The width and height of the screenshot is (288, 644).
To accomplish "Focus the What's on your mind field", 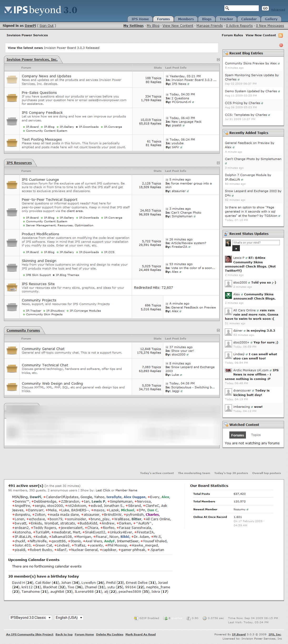I will 256,243.
